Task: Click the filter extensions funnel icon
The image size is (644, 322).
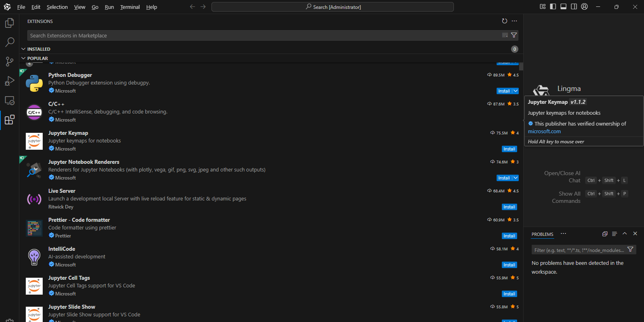Action: 514,35
